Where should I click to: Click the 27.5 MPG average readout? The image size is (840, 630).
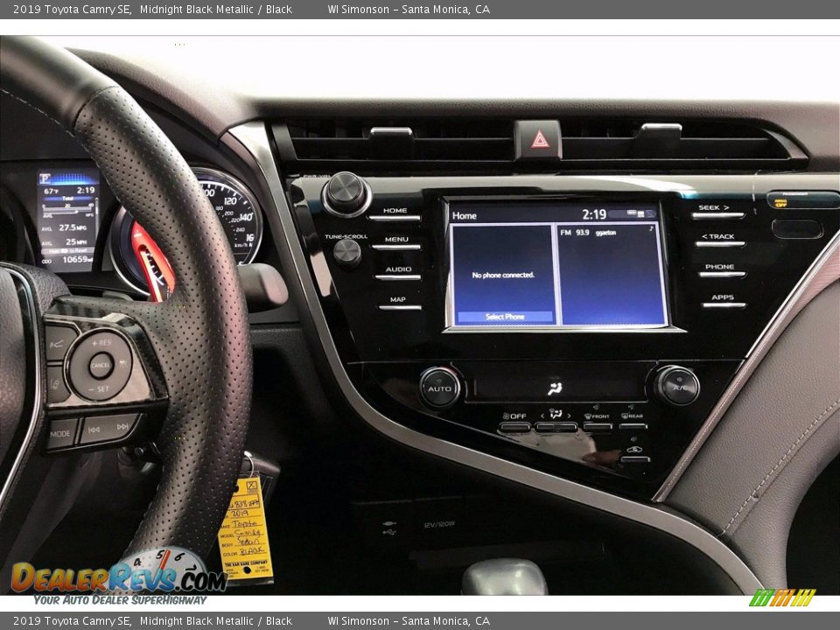coord(73,227)
